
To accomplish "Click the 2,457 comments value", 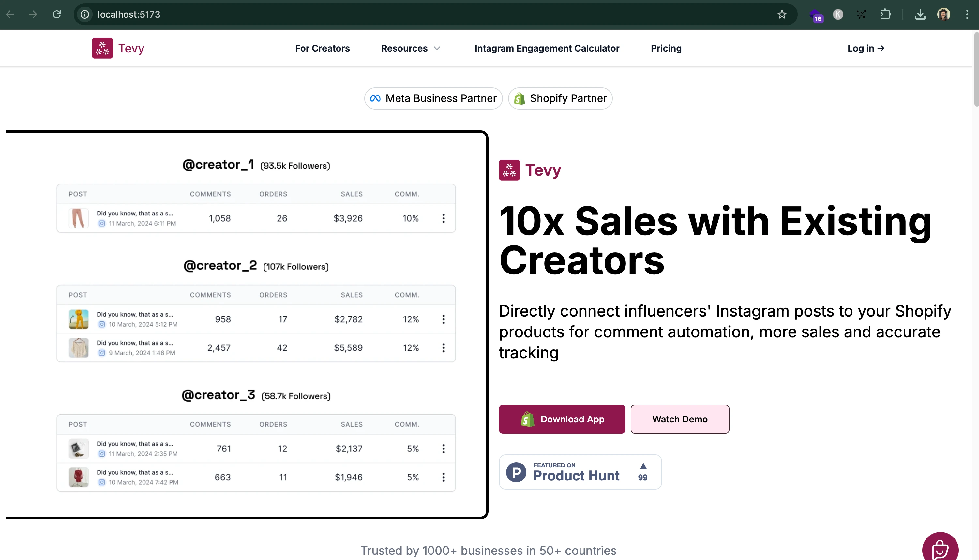I will click(x=219, y=348).
